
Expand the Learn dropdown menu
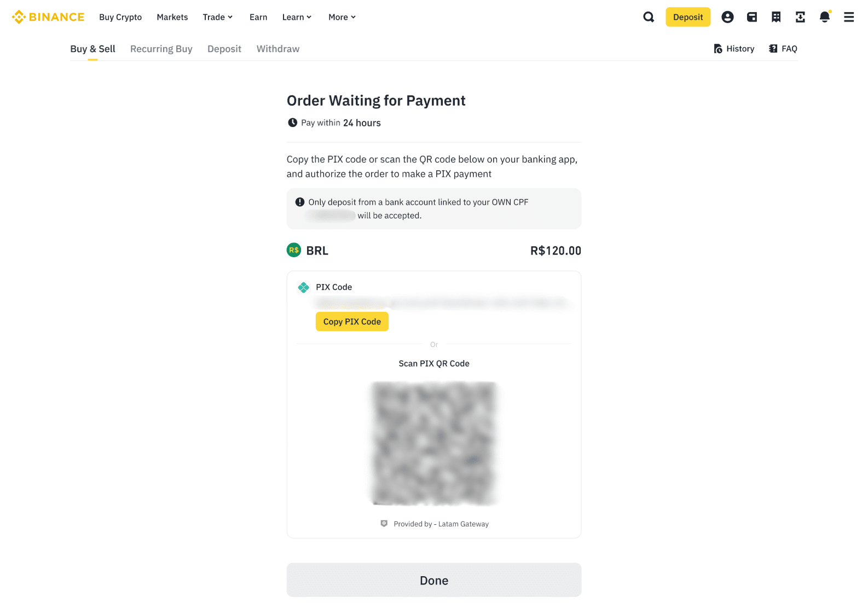click(297, 17)
